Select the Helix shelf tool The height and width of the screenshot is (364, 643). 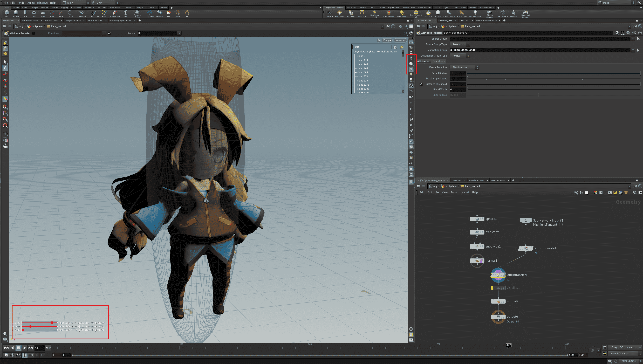187,14
